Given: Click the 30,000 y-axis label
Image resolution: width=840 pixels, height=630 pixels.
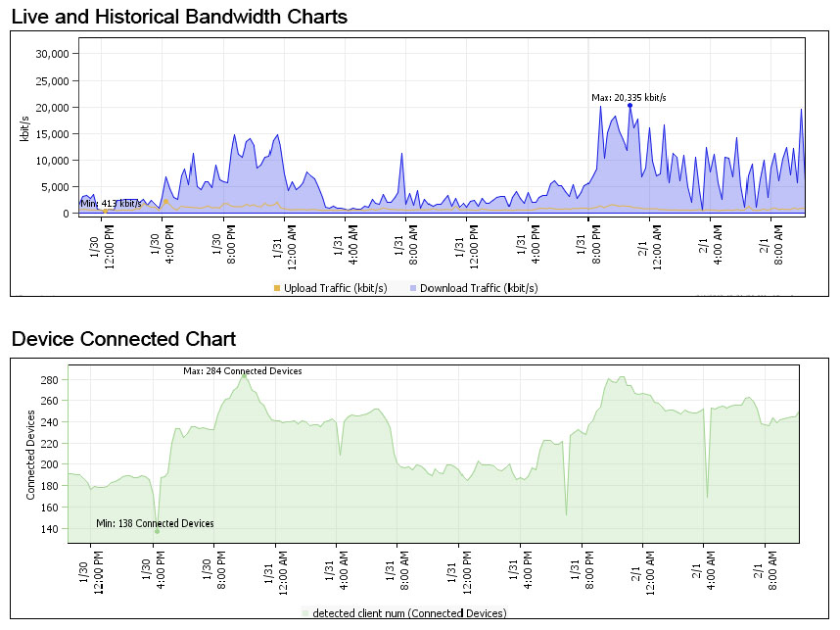Looking at the screenshot, I should point(53,54).
